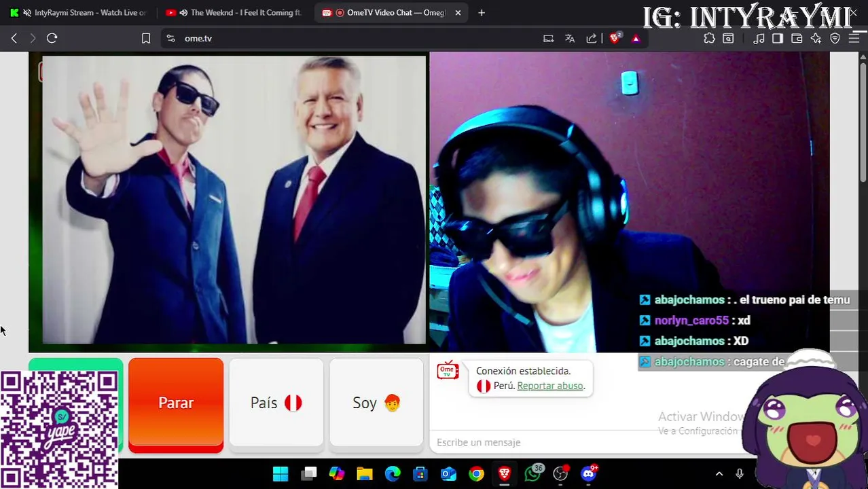Open site information icon beside ome.tv
This screenshot has height=489, width=868.
click(170, 39)
